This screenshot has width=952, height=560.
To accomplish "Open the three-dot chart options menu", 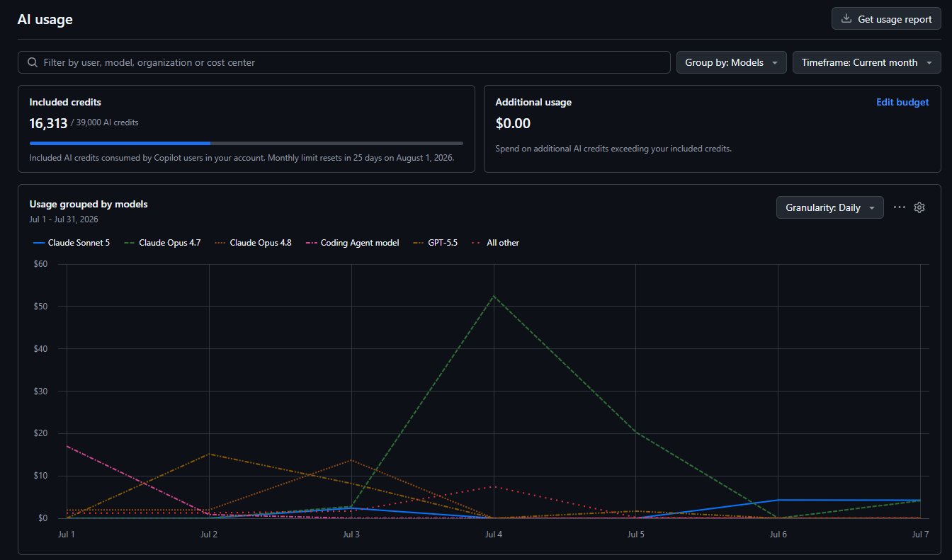I will 900,207.
